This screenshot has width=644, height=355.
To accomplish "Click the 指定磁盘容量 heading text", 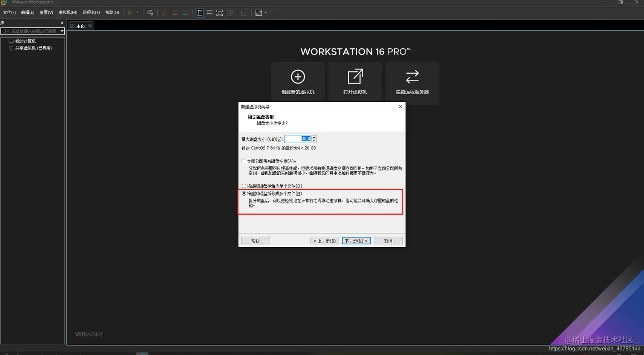I will tap(261, 117).
